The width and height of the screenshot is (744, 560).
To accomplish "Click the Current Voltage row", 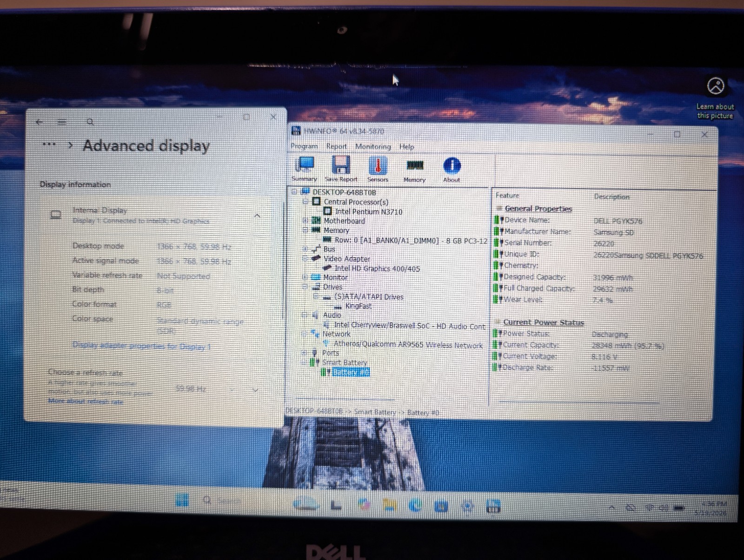I will (555, 356).
